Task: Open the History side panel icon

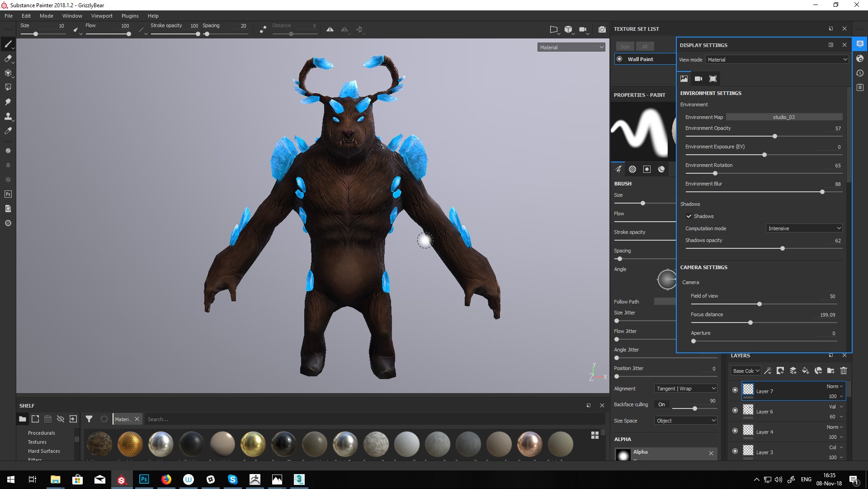Action: coord(860,73)
